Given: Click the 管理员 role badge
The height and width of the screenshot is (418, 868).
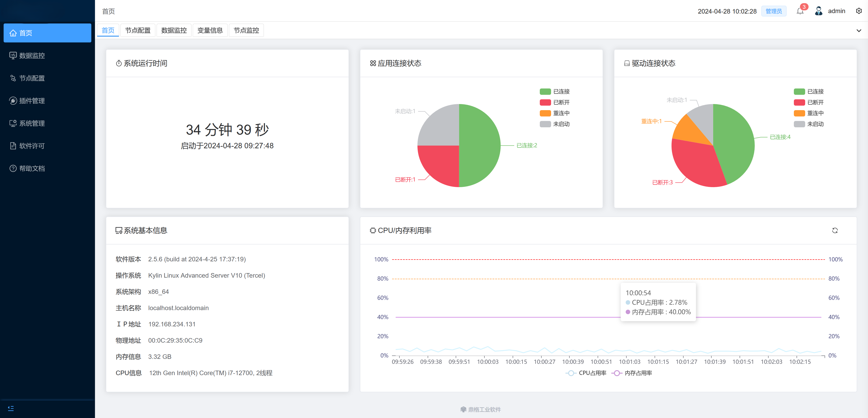Looking at the screenshot, I should coord(774,11).
